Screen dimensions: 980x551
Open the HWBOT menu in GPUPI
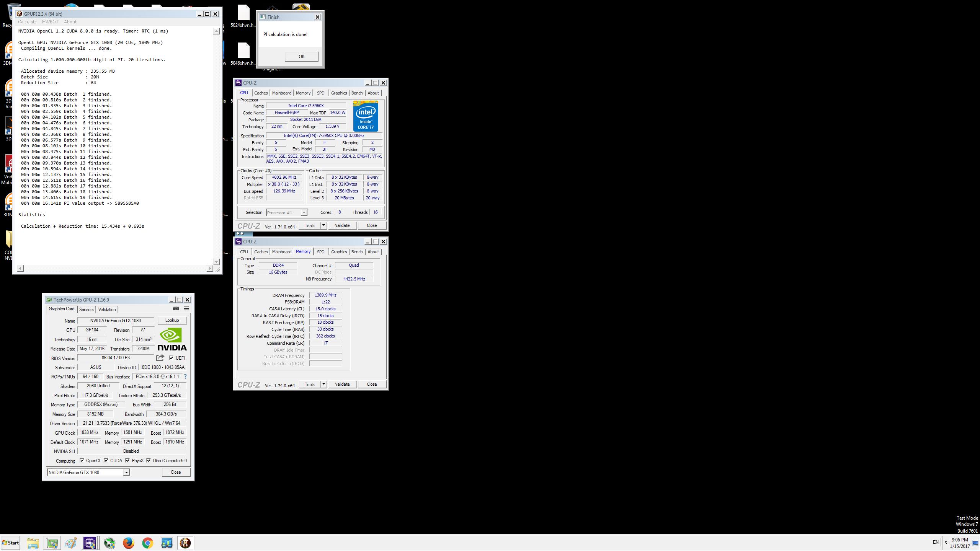coord(50,22)
